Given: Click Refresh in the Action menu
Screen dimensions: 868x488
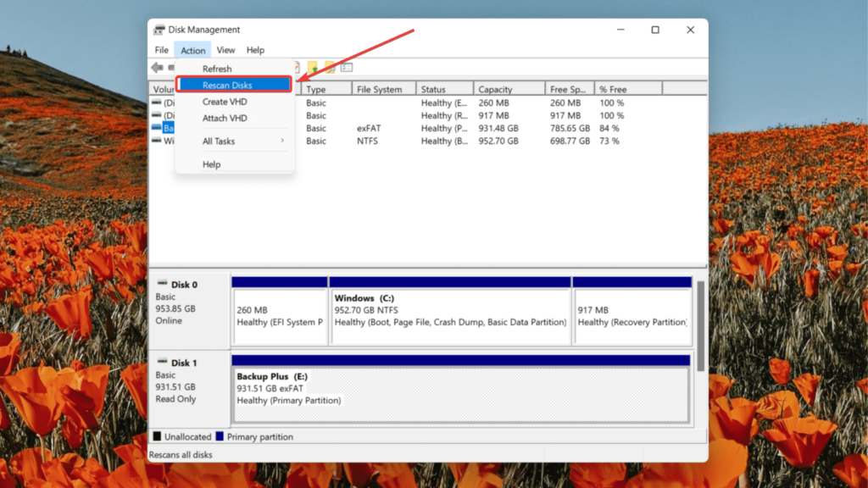Looking at the screenshot, I should 216,68.
